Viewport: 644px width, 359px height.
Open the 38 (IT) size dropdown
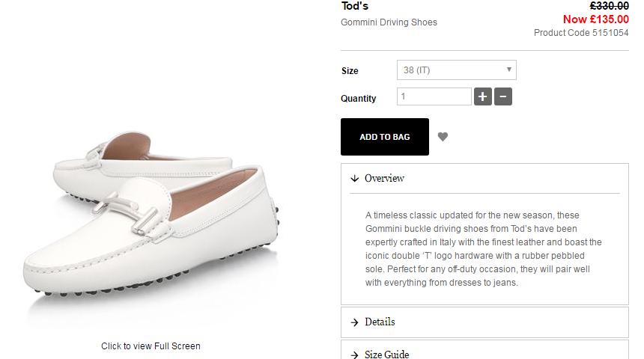[456, 70]
